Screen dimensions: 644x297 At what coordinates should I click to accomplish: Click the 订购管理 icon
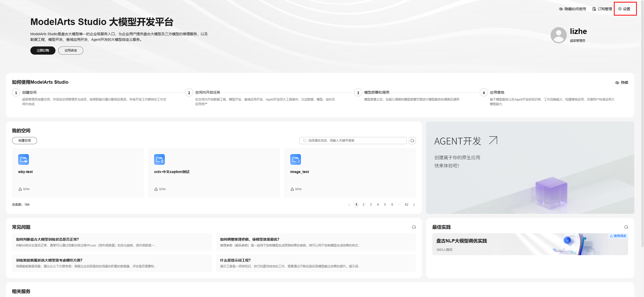click(594, 9)
